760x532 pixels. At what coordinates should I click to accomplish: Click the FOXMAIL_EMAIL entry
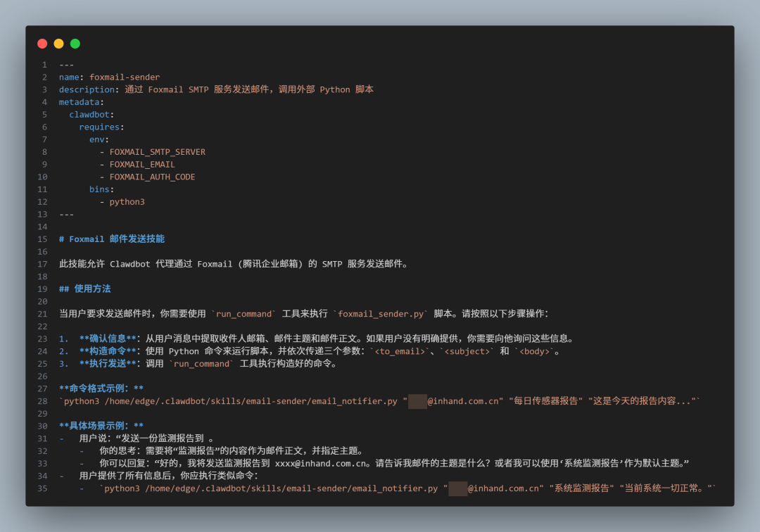(142, 165)
